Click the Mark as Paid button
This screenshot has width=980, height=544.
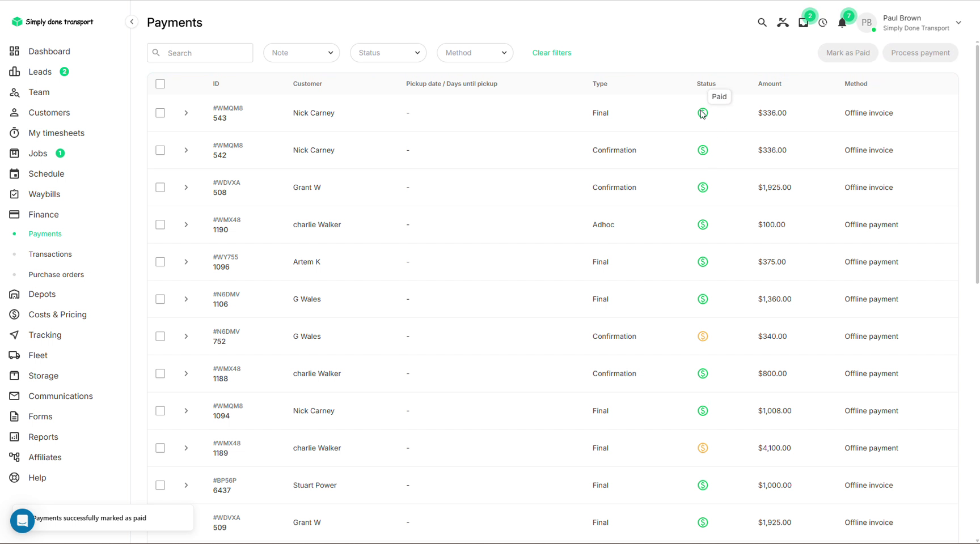(x=848, y=53)
